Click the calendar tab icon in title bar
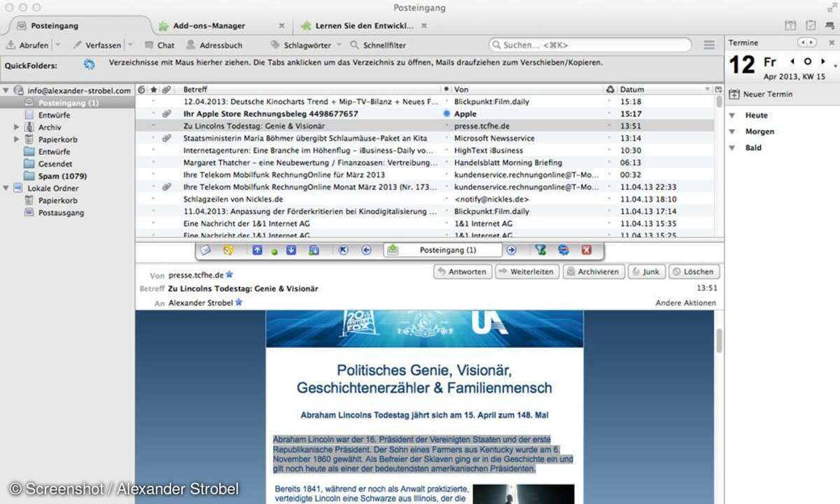Viewport: 840px width, 504px height. click(790, 26)
